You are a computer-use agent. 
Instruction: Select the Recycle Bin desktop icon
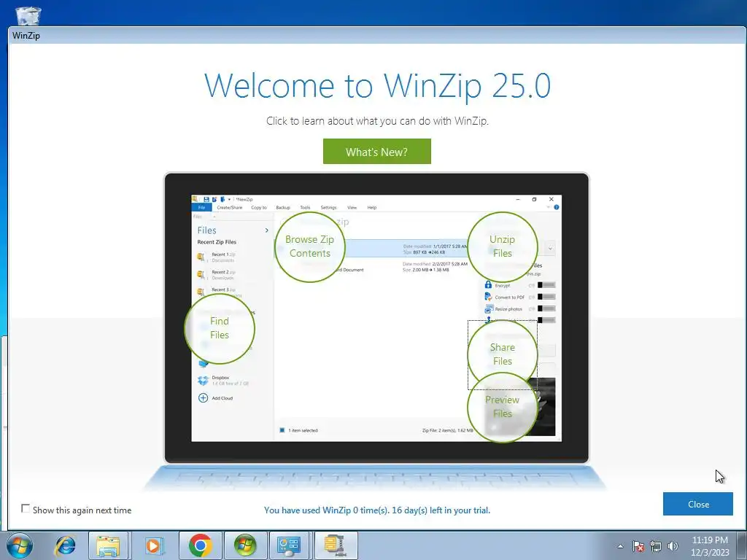coord(28,15)
